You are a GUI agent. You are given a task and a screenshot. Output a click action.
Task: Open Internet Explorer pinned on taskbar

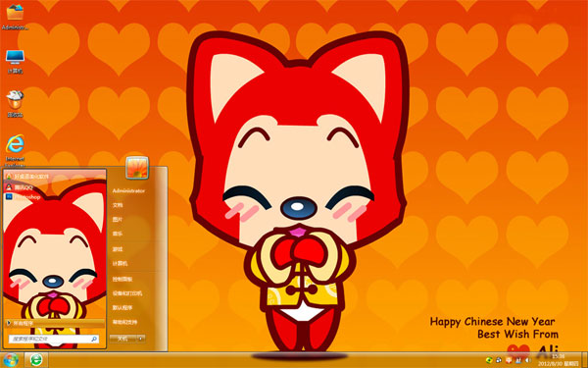click(36, 360)
